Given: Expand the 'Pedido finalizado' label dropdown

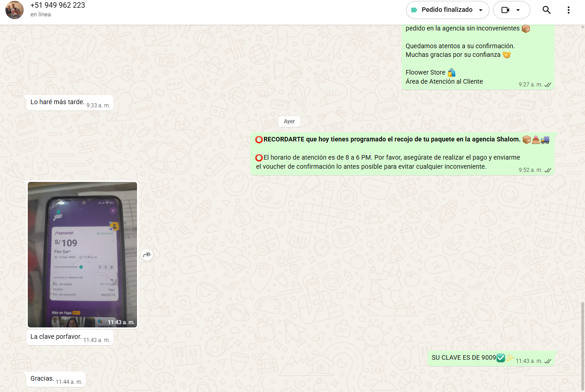Looking at the screenshot, I should tap(480, 10).
